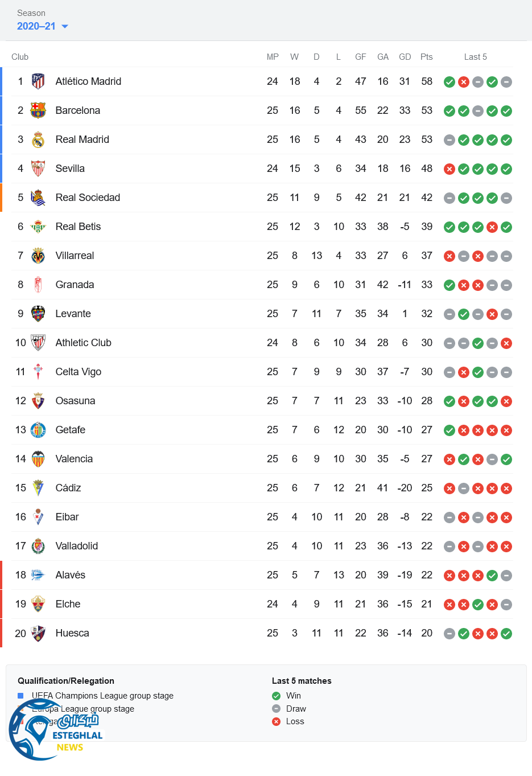Click Atlético Madrid's most recent match result icon
This screenshot has width=532, height=776.
pos(506,82)
